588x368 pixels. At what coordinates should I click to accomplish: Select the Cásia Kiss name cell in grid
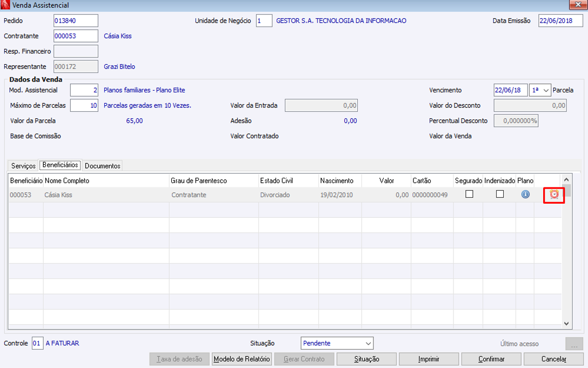pyautogui.click(x=106, y=195)
